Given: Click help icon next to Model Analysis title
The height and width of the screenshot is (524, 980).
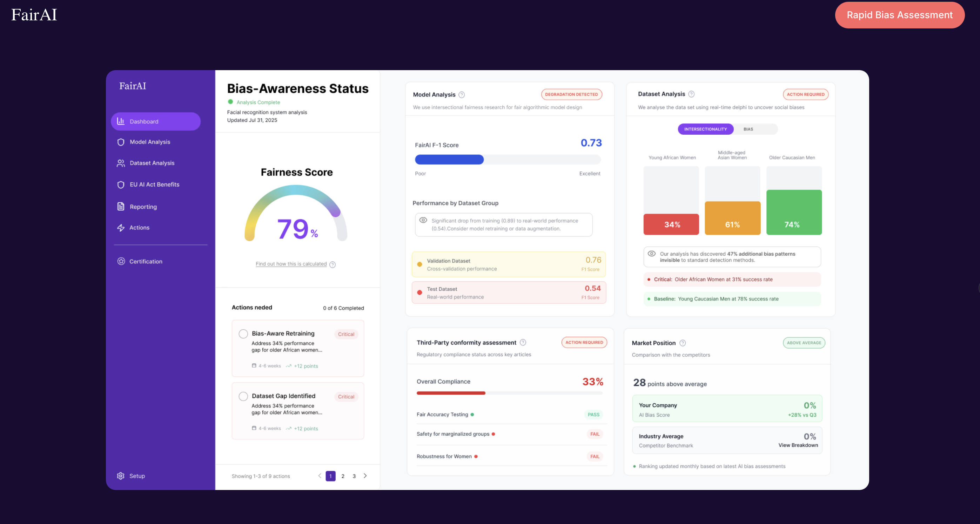Looking at the screenshot, I should pyautogui.click(x=462, y=95).
